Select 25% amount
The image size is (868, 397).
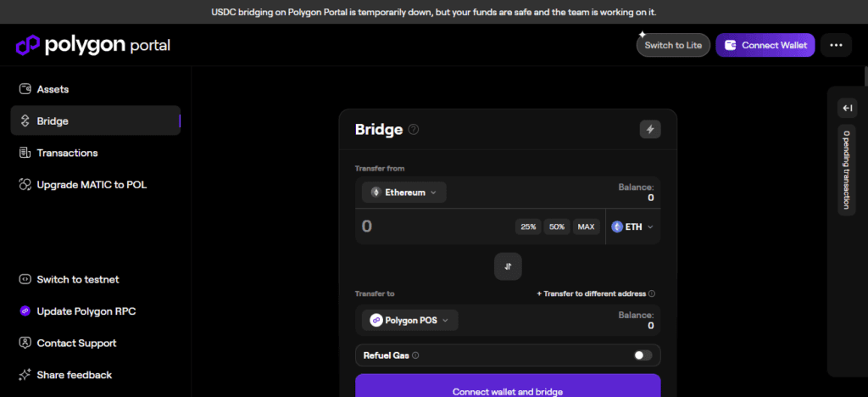(x=529, y=227)
